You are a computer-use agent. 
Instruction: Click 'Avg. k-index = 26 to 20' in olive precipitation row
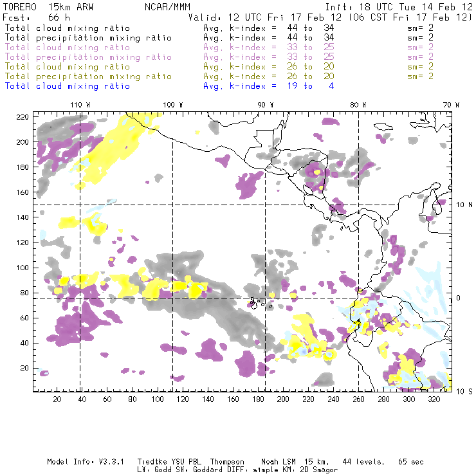[x=269, y=76]
